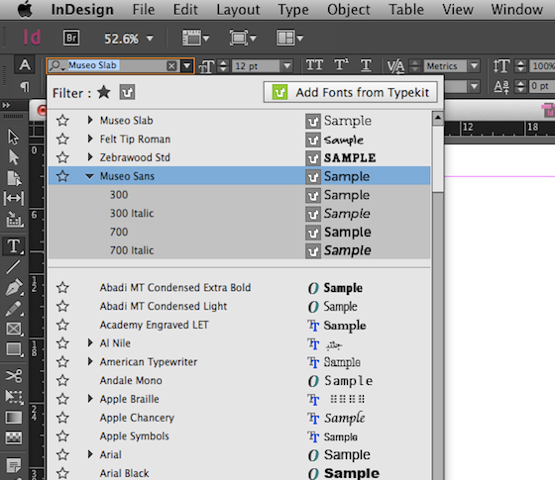
Task: Select the Gradient Feather tool
Action: (x=13, y=438)
